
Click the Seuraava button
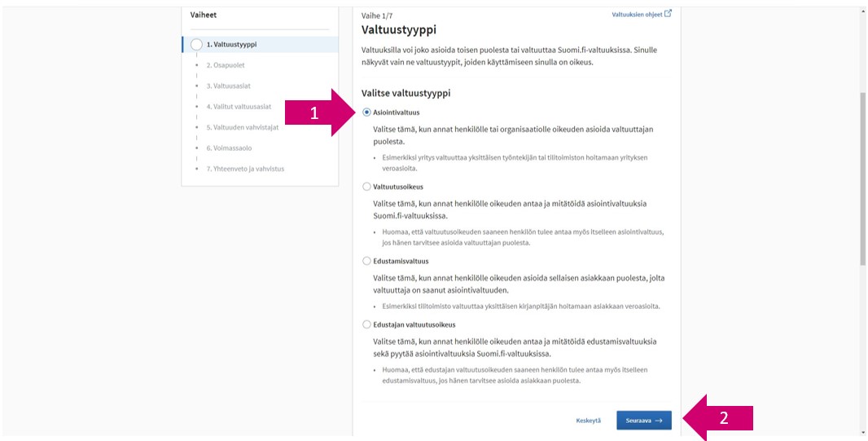point(644,421)
